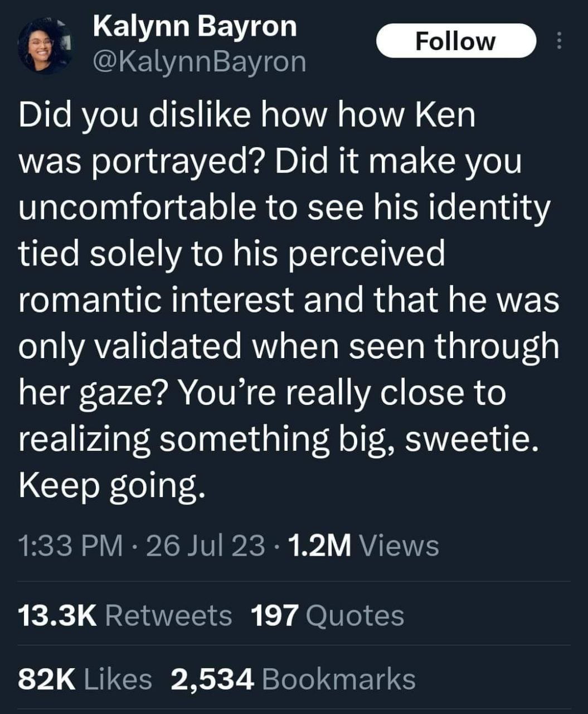
Task: Show the 13.3K Retweets list
Action: coord(125,616)
